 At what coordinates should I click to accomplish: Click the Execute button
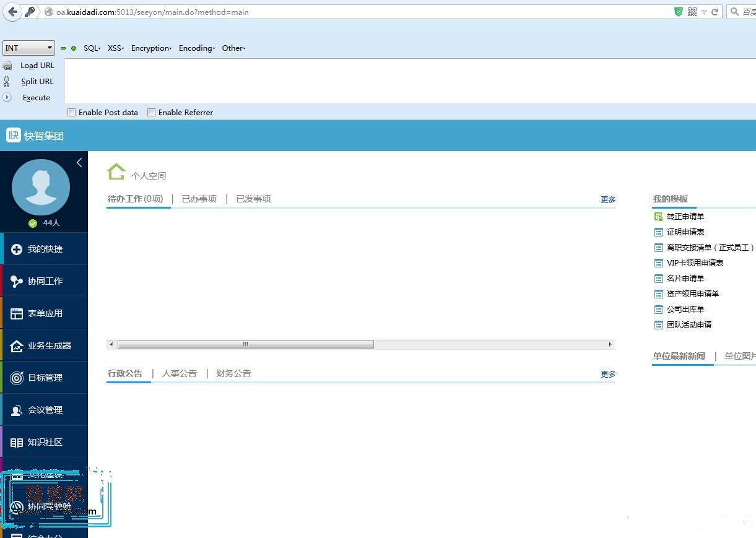pyautogui.click(x=36, y=98)
